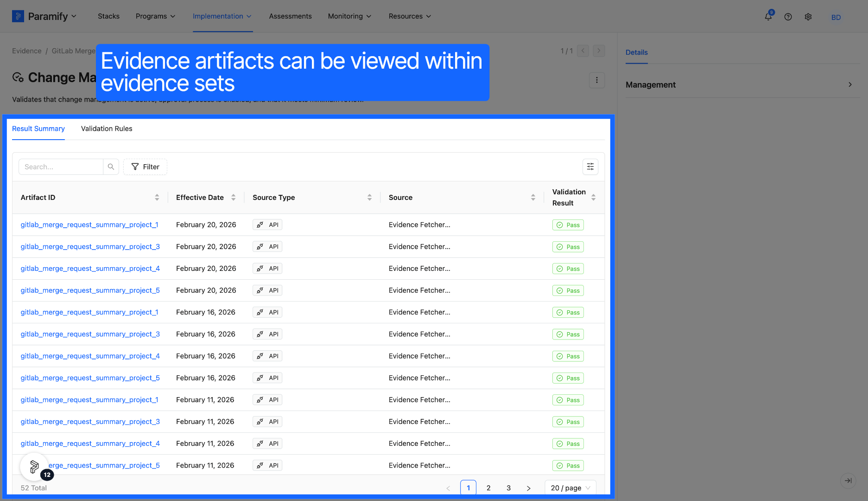The width and height of the screenshot is (868, 501).
Task: Switch to the Validation Rules tab
Action: (x=107, y=128)
